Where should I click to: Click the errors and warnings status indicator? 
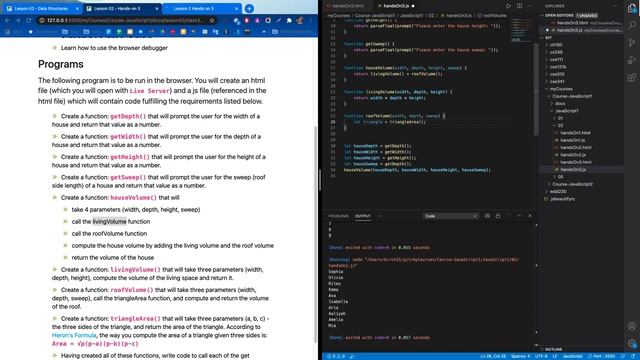(x=336, y=356)
